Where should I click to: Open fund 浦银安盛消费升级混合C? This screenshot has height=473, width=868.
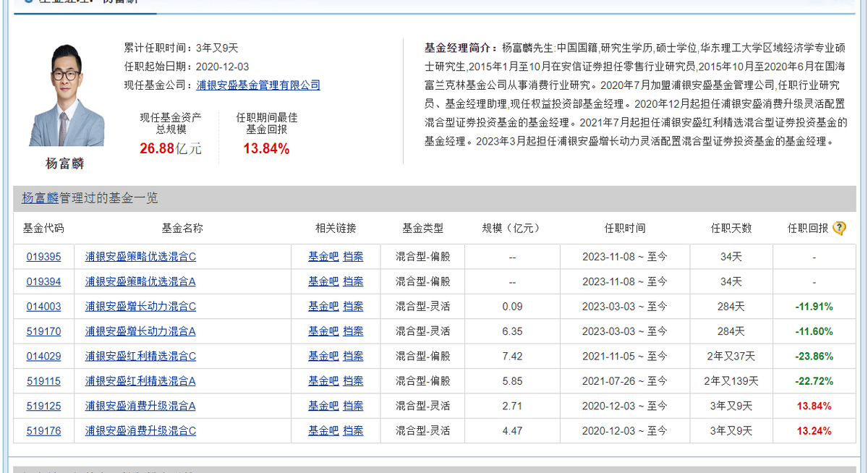tap(140, 431)
